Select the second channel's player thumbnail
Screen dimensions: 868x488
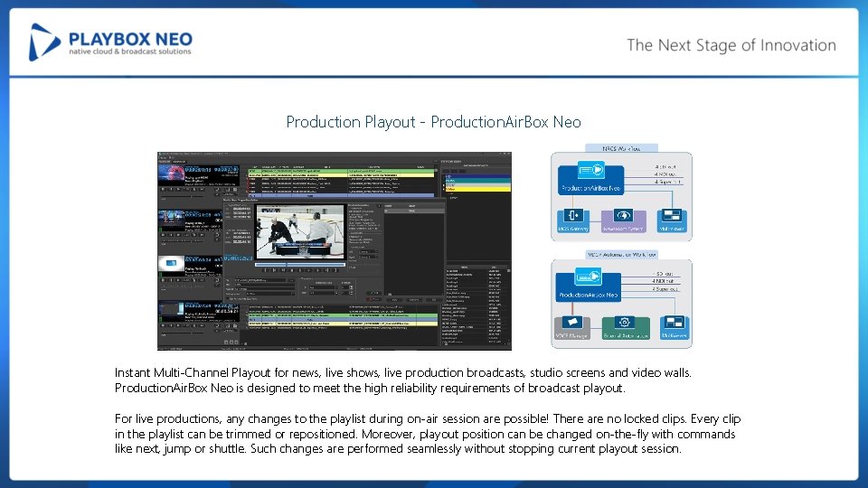pos(171,221)
